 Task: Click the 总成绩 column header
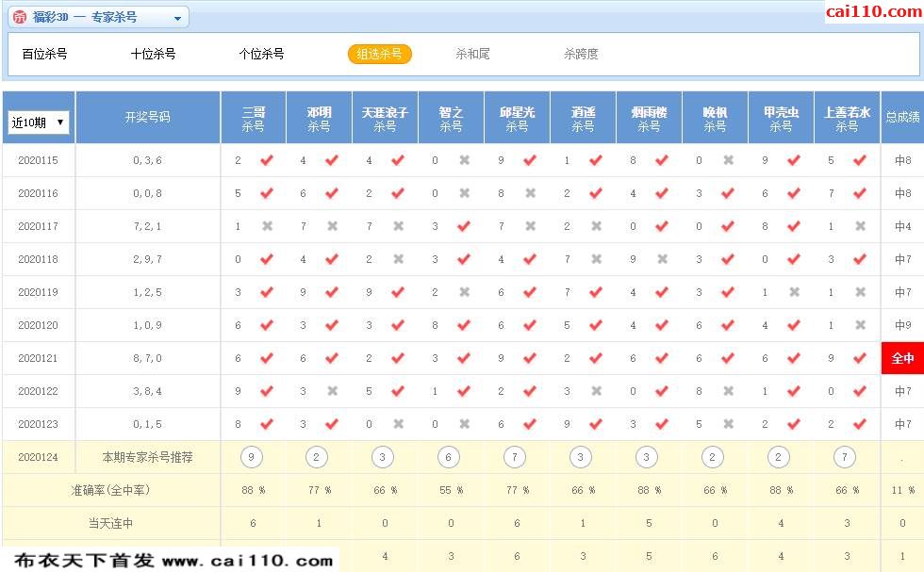[903, 118]
